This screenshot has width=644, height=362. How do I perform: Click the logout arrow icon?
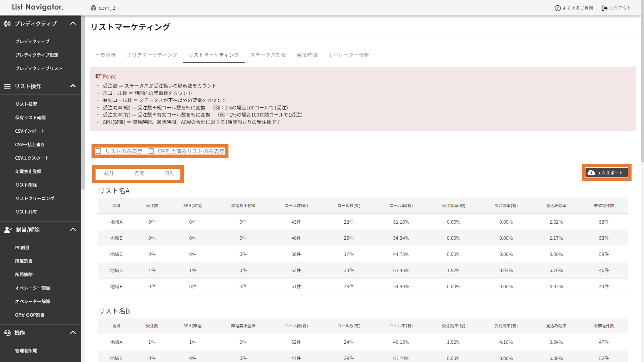605,8
